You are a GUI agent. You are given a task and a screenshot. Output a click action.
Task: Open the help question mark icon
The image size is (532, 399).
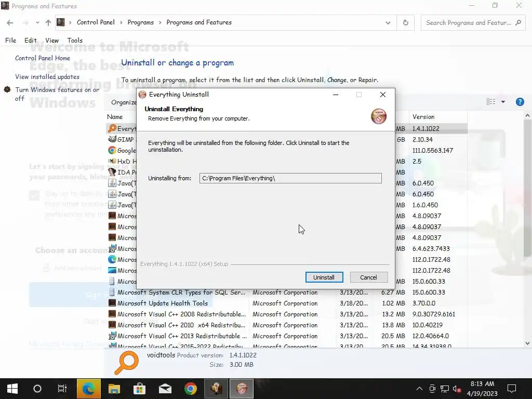[x=520, y=102]
